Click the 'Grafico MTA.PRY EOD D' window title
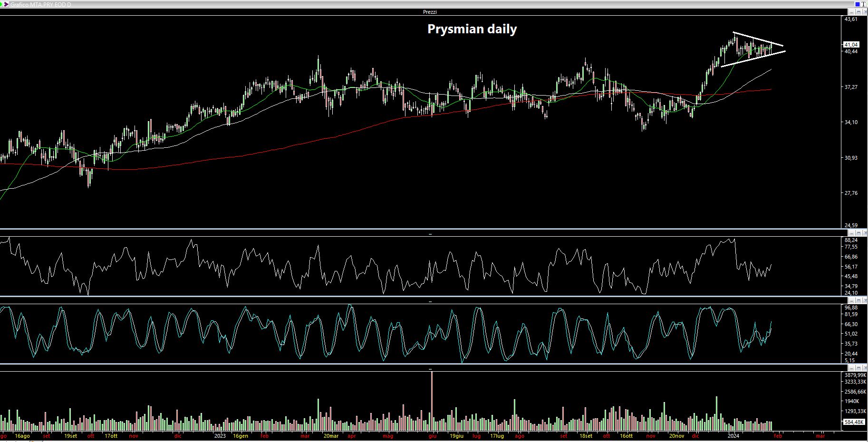 point(41,4)
